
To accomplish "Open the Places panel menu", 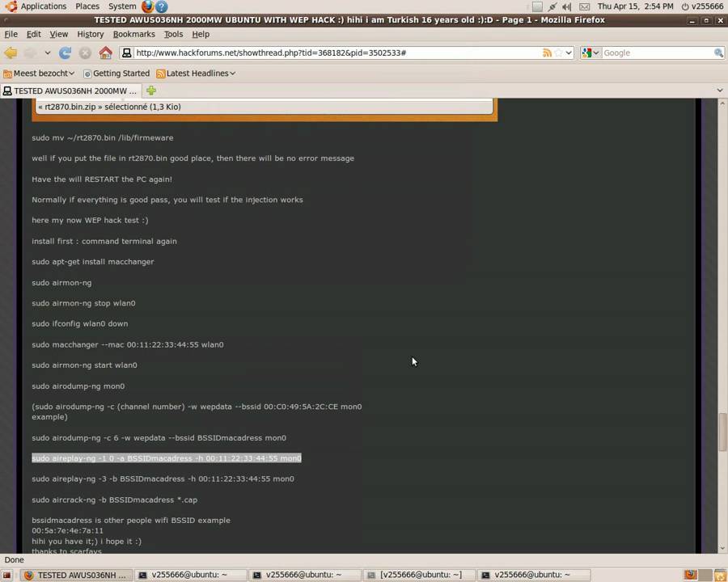I will 87,6.
